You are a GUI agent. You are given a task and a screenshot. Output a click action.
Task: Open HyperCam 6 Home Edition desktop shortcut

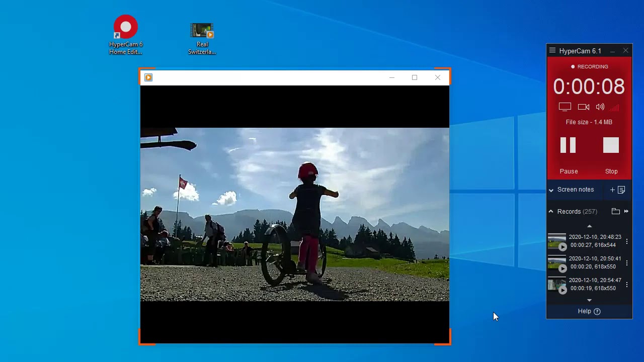click(126, 35)
